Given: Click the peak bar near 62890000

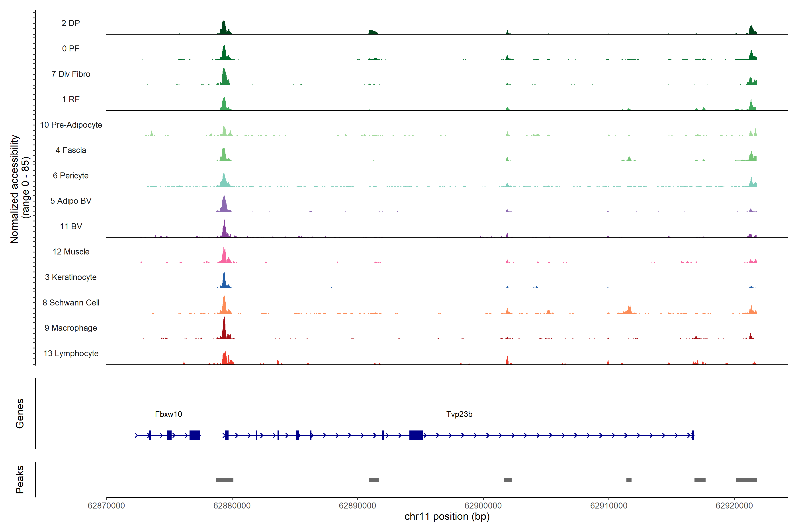Looking at the screenshot, I should (x=374, y=480).
